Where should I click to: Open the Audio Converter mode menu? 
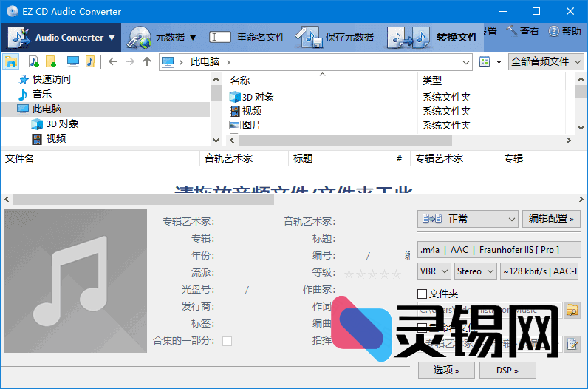[x=61, y=37]
